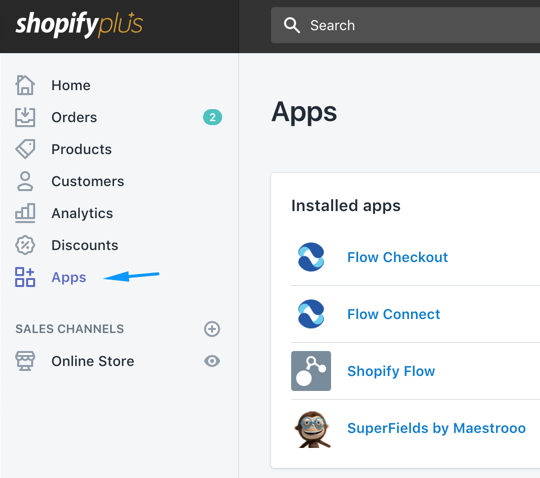
Task: Open Online Store sales channel
Action: pyautogui.click(x=93, y=361)
